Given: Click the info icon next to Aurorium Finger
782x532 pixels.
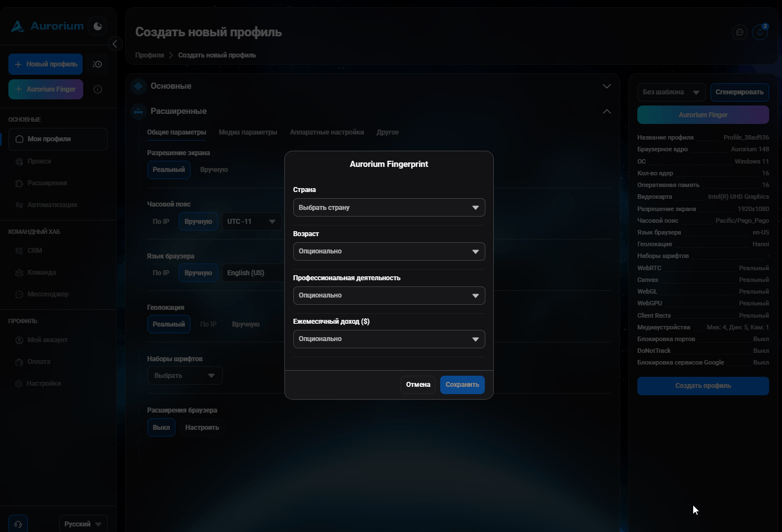Looking at the screenshot, I should [98, 89].
